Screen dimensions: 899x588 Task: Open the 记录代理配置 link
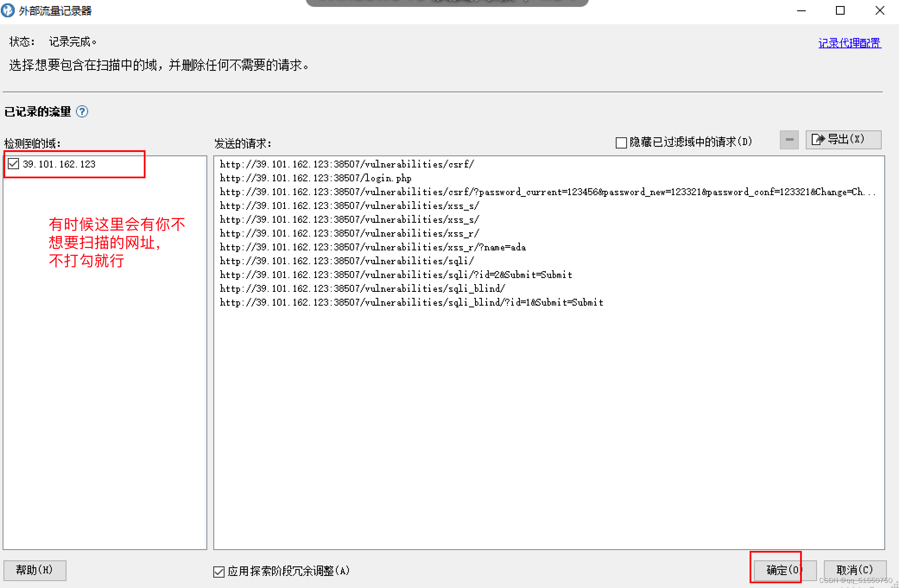coord(850,43)
